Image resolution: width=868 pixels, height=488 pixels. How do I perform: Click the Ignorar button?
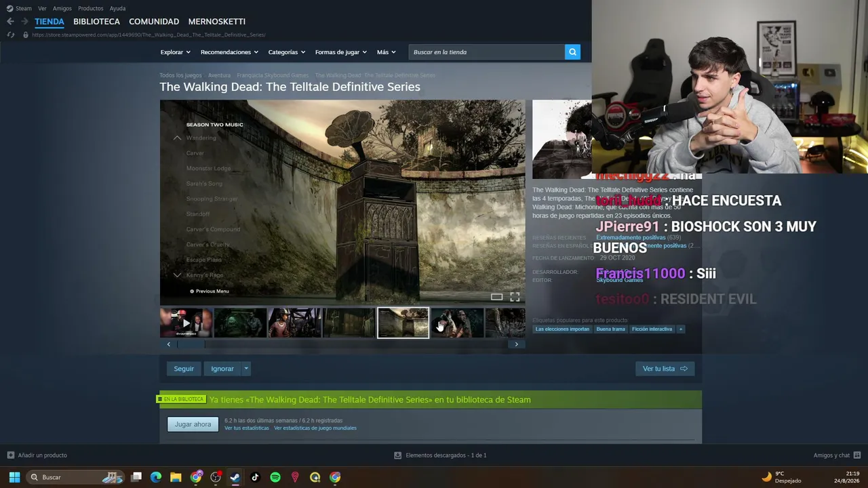click(x=222, y=369)
